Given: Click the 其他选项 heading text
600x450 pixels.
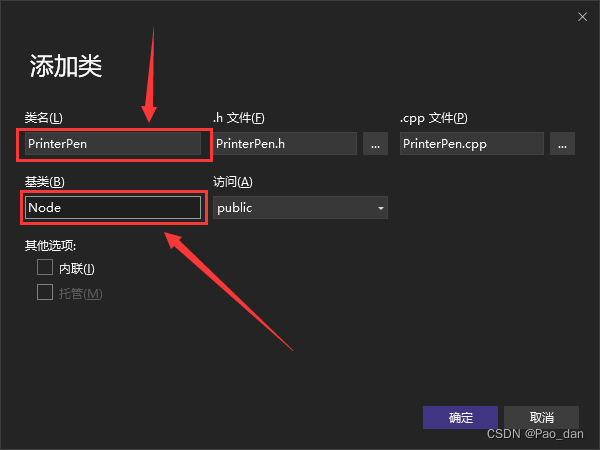Looking at the screenshot, I should [51, 245].
